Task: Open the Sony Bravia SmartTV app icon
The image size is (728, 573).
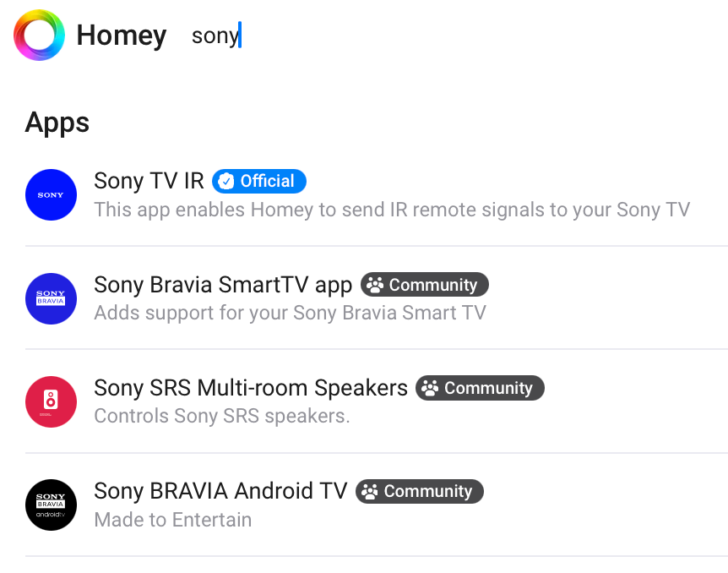Action: (x=51, y=298)
